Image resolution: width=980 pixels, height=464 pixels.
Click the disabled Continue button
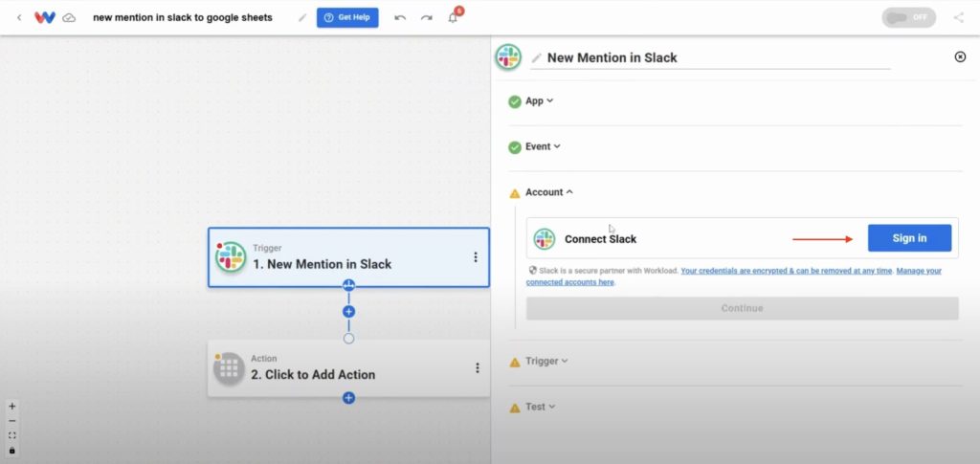(x=742, y=308)
